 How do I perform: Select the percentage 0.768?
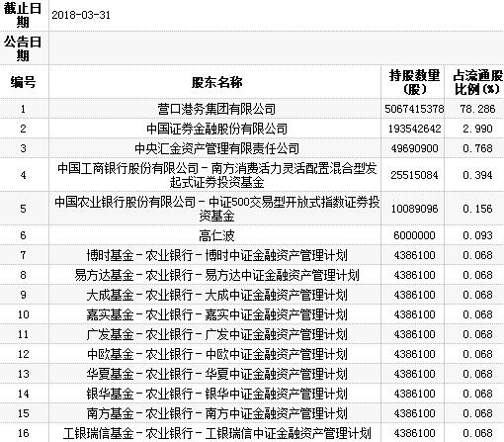coord(477,148)
